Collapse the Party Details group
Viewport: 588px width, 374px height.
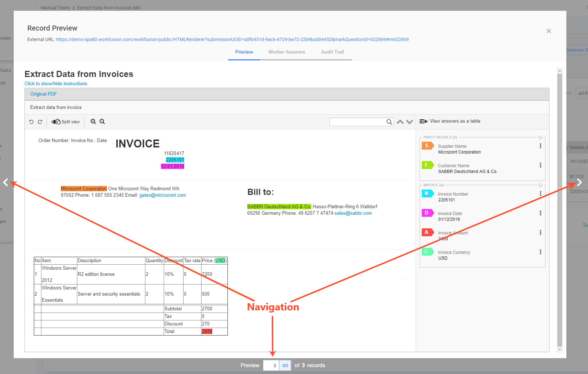(x=540, y=137)
